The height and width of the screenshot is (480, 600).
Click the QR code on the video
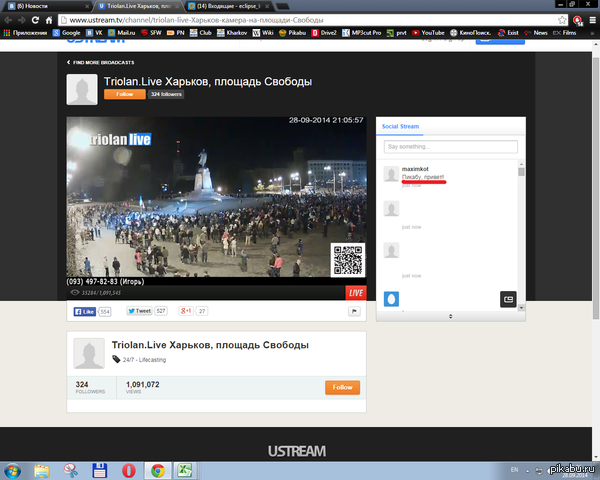coord(347,259)
